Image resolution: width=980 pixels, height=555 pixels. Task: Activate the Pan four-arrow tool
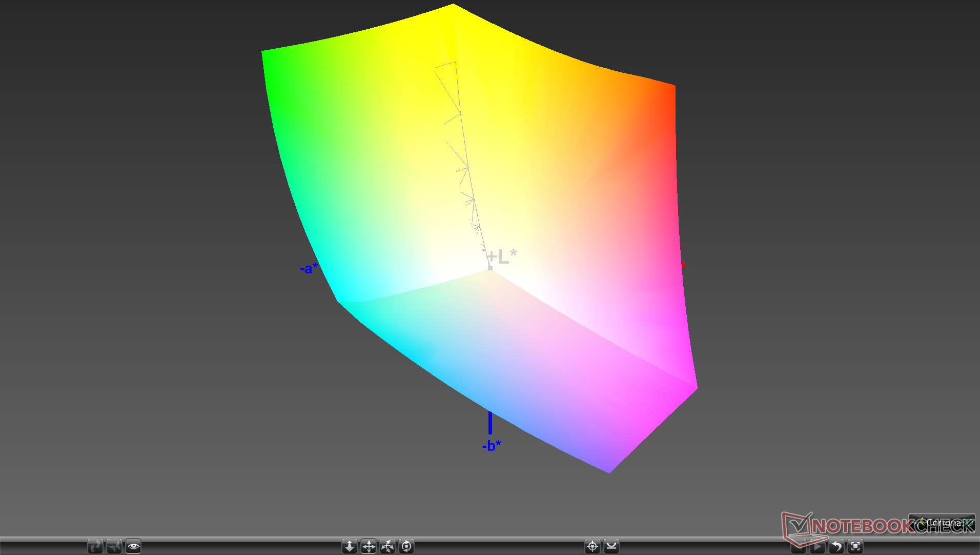tap(369, 546)
